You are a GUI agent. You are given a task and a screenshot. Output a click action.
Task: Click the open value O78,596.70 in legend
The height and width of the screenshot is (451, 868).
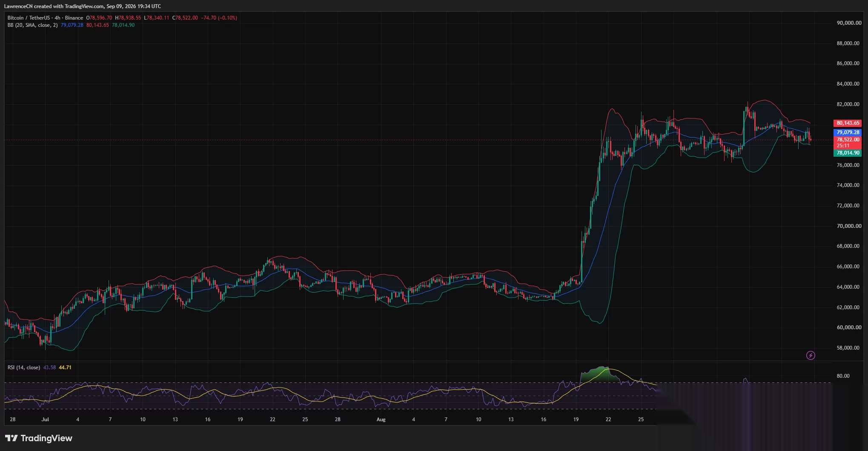coord(99,18)
